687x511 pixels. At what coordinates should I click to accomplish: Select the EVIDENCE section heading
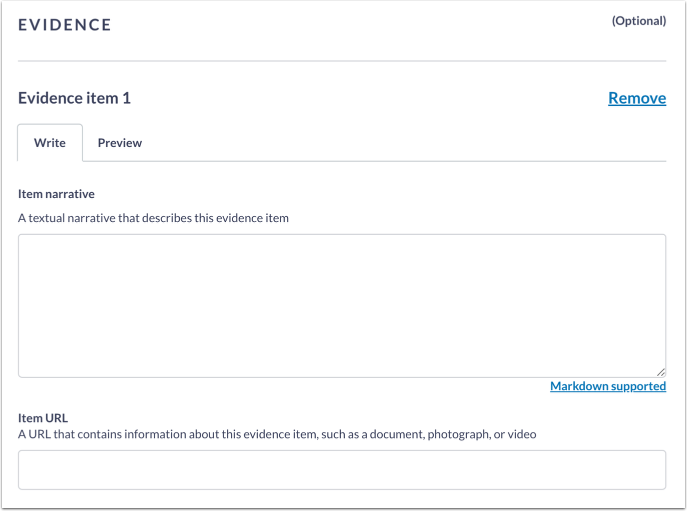coord(65,25)
